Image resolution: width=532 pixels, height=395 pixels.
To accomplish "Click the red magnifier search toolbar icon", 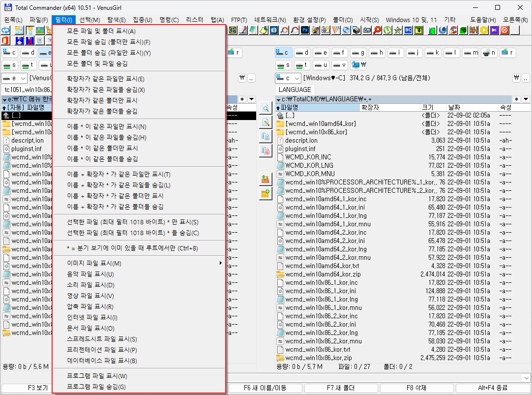I will (377, 30).
